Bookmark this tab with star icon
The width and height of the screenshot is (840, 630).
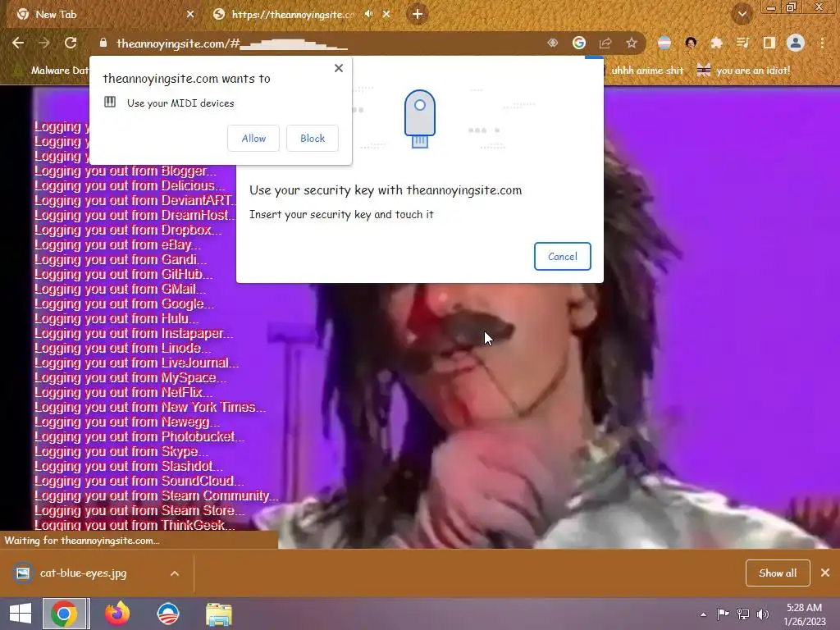click(632, 43)
